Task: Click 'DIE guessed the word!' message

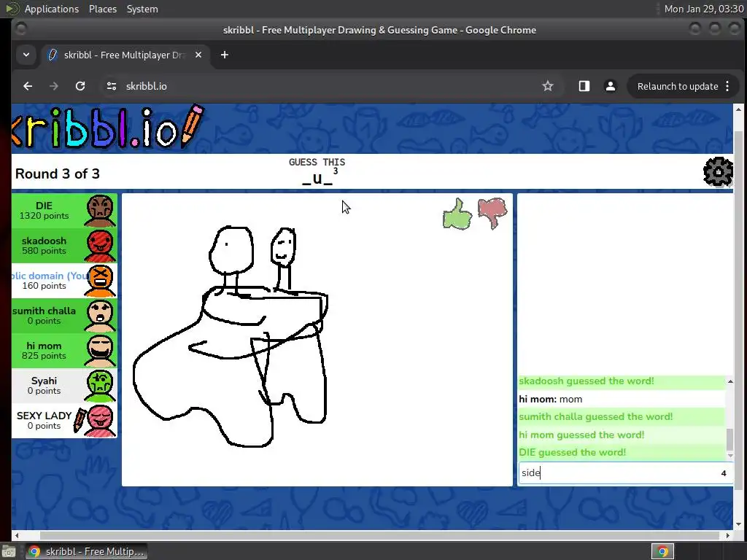Action: coord(622,452)
